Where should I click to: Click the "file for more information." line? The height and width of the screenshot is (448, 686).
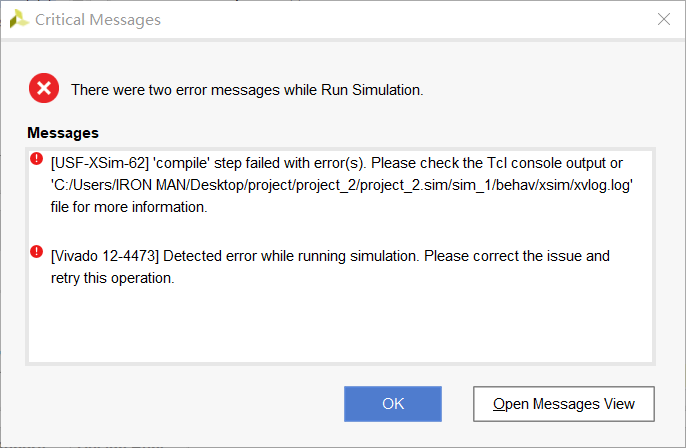128,207
